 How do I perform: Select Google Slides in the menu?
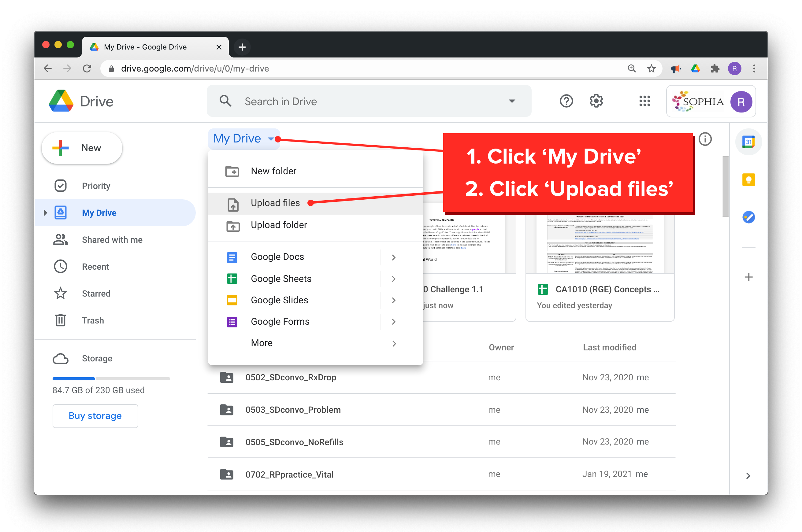[x=315, y=300]
